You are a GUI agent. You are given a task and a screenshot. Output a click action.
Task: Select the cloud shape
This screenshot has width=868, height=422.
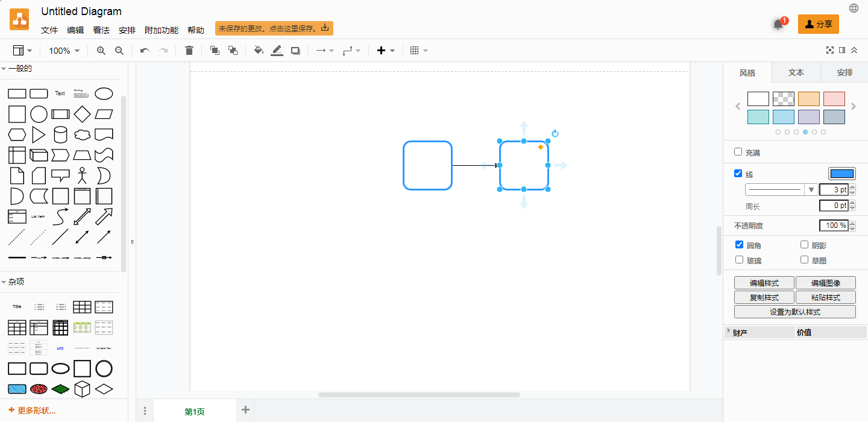(82, 134)
